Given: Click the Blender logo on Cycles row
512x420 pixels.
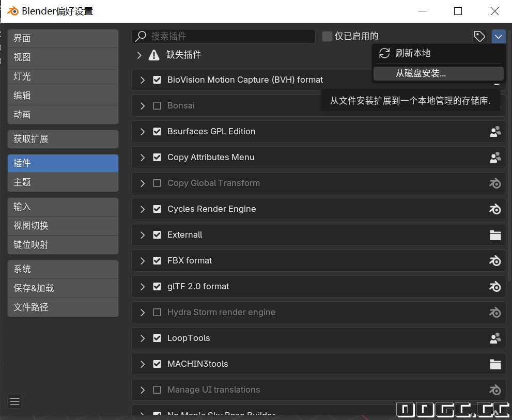Looking at the screenshot, I should pos(495,209).
